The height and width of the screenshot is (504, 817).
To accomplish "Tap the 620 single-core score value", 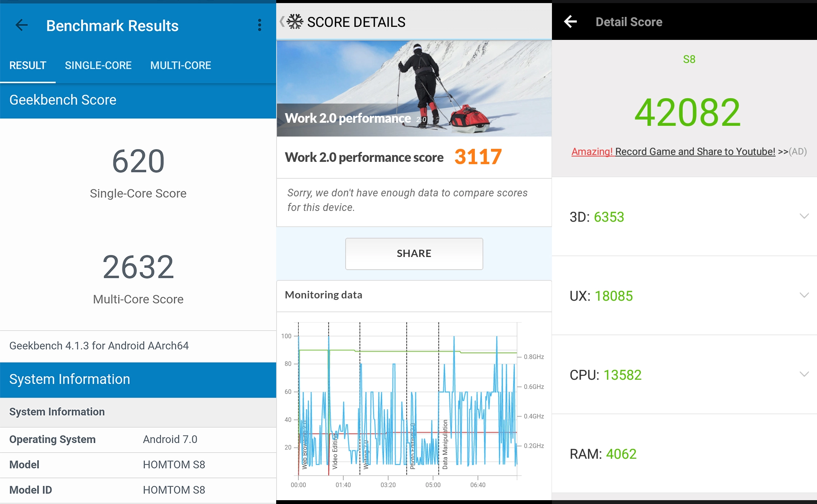I will 138,161.
